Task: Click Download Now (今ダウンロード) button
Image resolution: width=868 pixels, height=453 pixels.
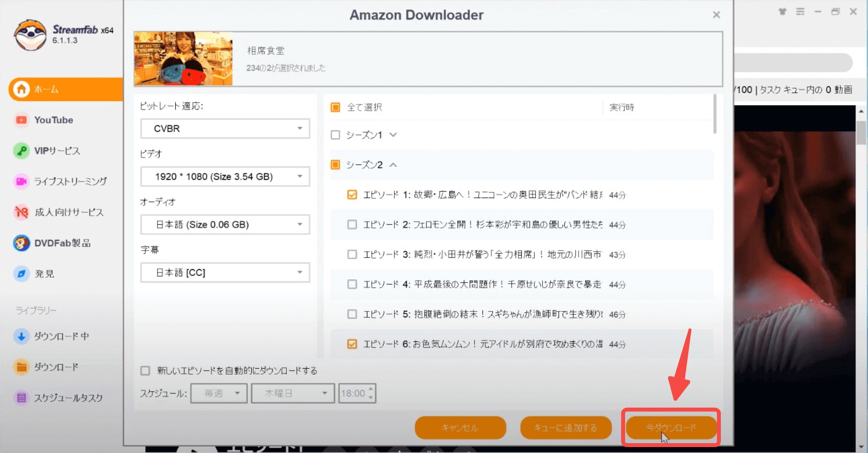Action: 671,427
